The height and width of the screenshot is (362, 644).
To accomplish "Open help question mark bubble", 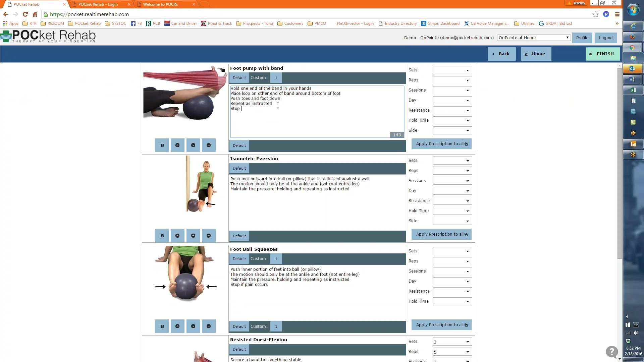I will (612, 352).
